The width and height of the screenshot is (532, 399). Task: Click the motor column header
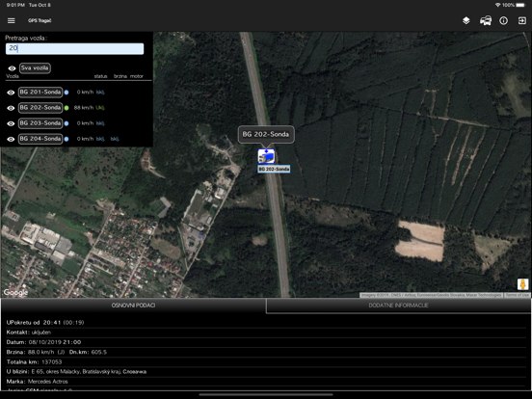coord(137,76)
